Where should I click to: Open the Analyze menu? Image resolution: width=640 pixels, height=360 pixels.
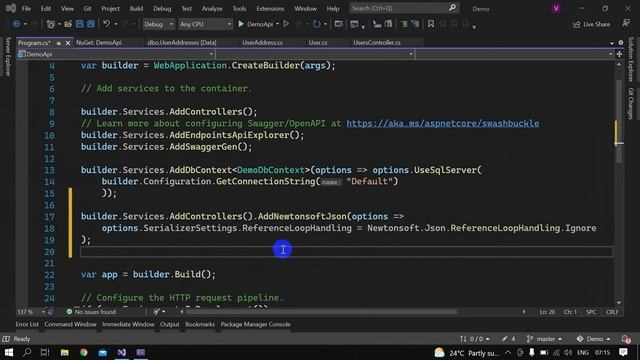[x=212, y=9]
